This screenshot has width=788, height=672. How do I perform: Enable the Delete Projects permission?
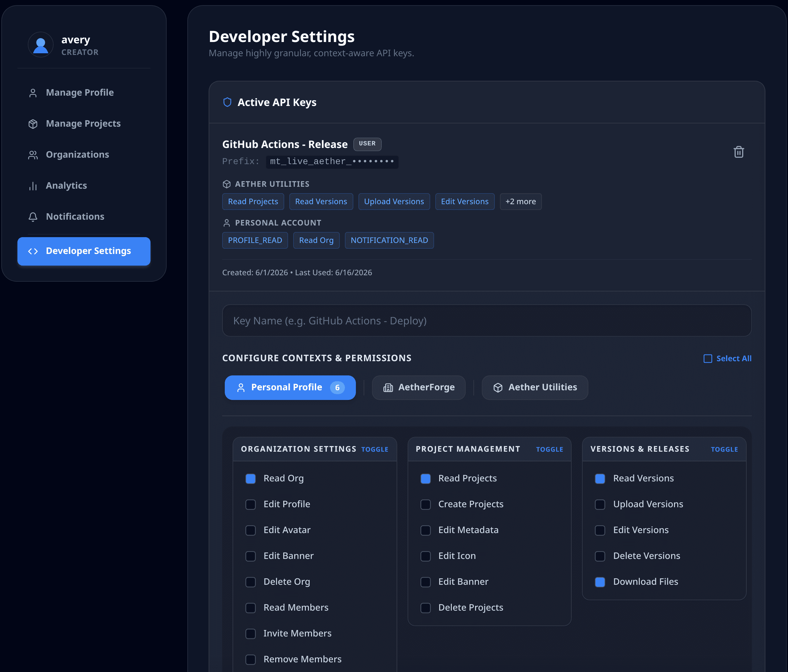(x=426, y=608)
